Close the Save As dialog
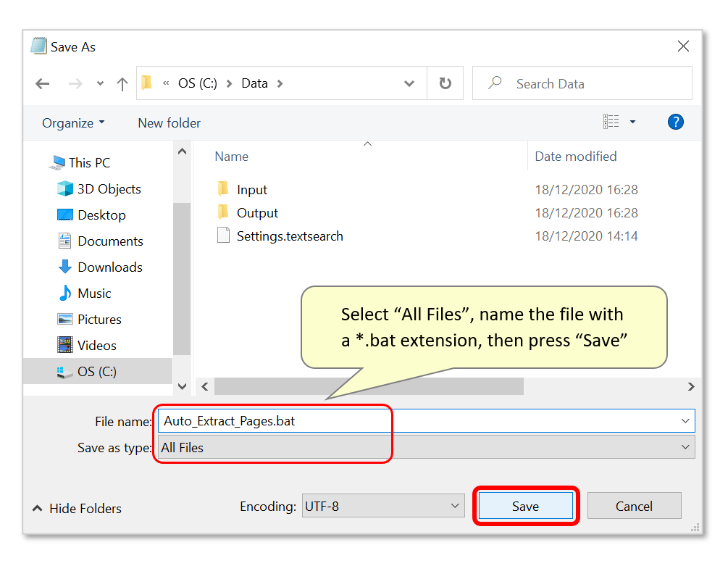Image resolution: width=728 pixels, height=566 pixels. (683, 46)
